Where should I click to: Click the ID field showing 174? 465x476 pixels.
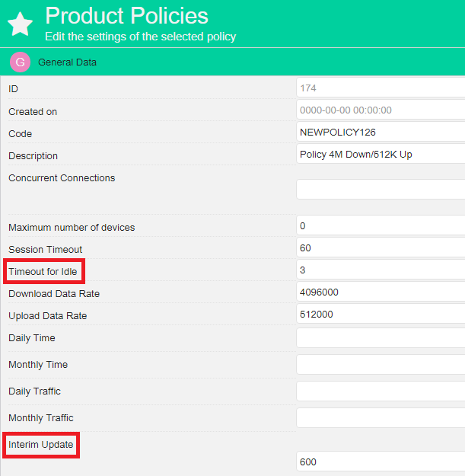tap(381, 88)
